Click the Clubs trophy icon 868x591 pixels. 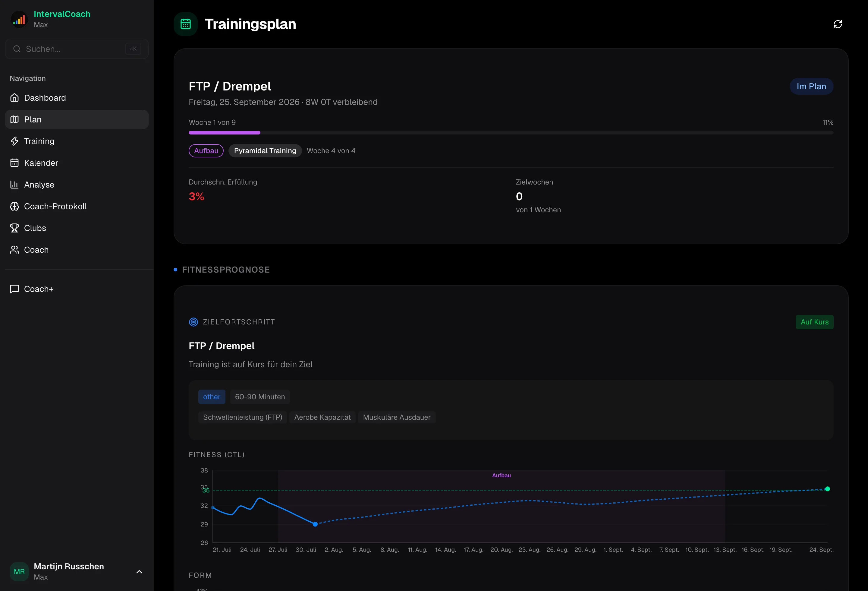coord(14,228)
